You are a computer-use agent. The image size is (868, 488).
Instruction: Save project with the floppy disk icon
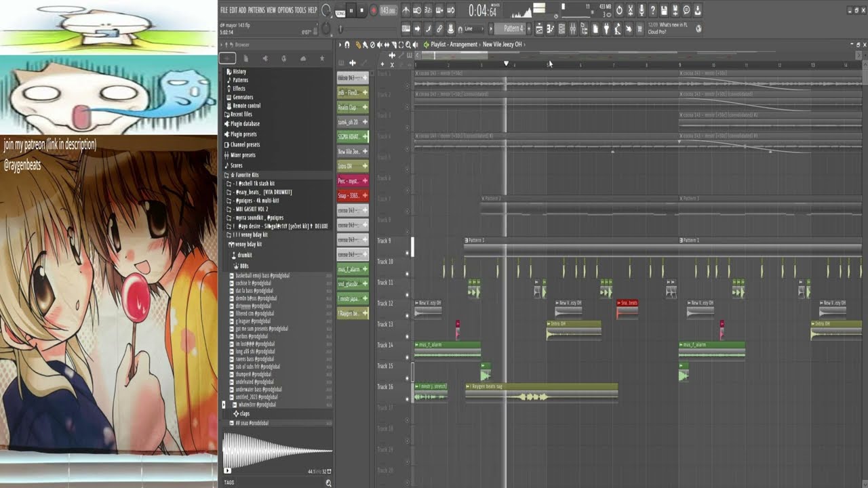click(664, 10)
